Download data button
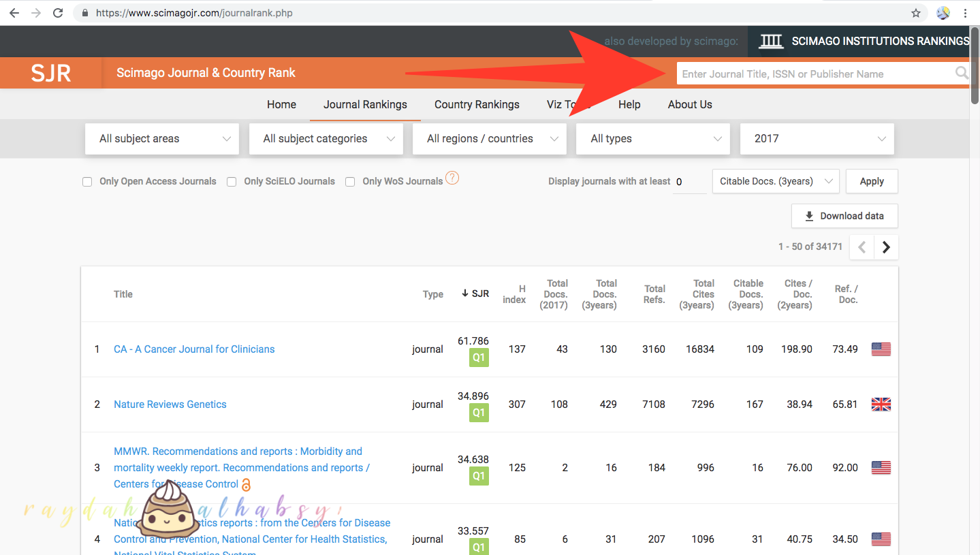The image size is (980, 555). pos(844,216)
